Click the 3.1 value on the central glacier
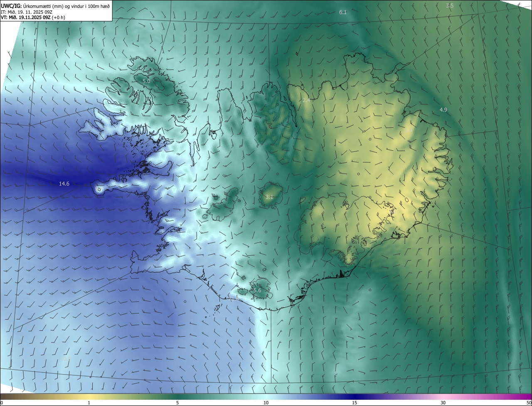The width and height of the screenshot is (532, 406). pos(269,197)
